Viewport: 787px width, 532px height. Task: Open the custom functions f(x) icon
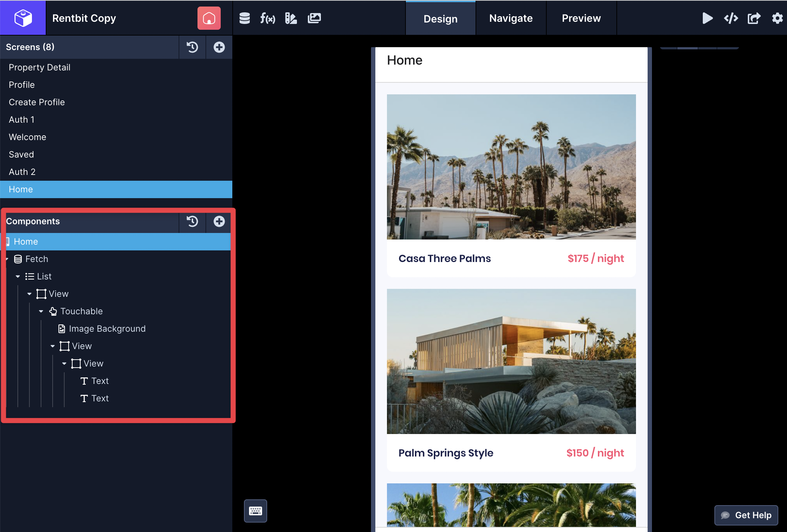[268, 18]
